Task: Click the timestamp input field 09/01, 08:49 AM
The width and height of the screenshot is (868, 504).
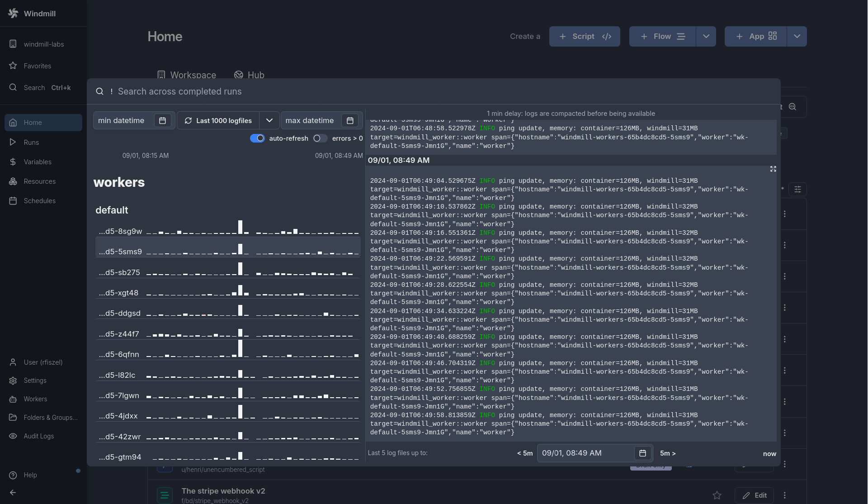Action: tap(585, 453)
